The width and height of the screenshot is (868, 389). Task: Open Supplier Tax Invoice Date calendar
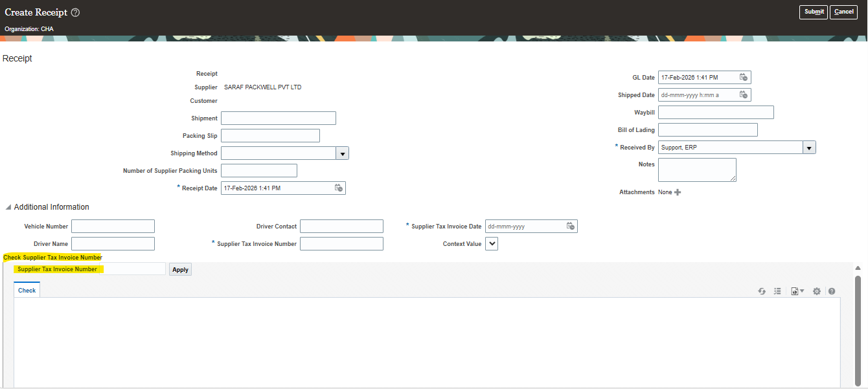(570, 226)
